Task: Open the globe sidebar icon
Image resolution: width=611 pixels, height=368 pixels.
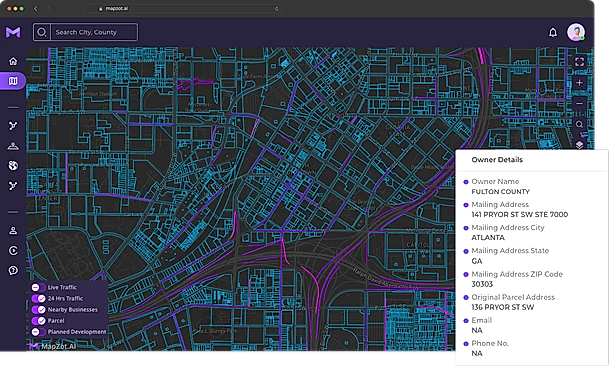Action: (13, 166)
